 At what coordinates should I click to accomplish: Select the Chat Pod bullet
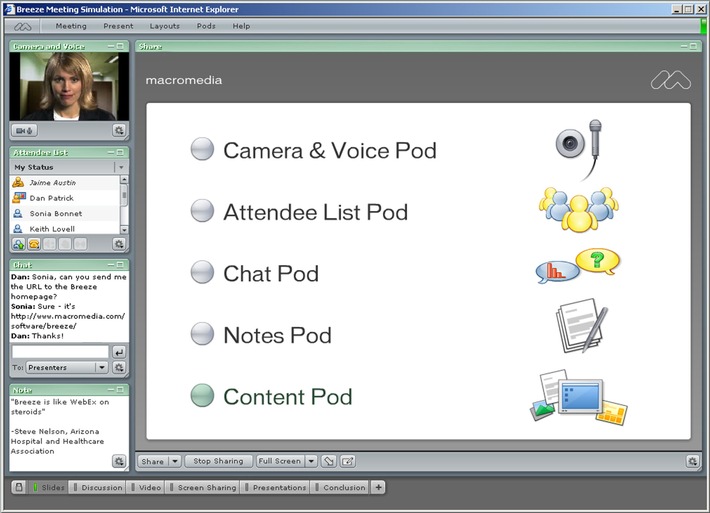tap(202, 272)
